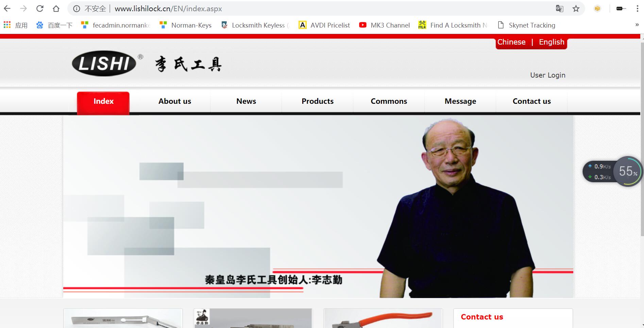Open the Chrome three-dot menu
Viewport: 644px width, 328px height.
pos(637,9)
